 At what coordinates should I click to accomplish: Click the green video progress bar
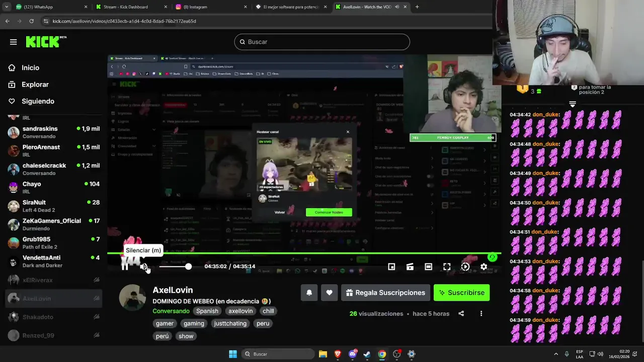[x=304, y=253]
